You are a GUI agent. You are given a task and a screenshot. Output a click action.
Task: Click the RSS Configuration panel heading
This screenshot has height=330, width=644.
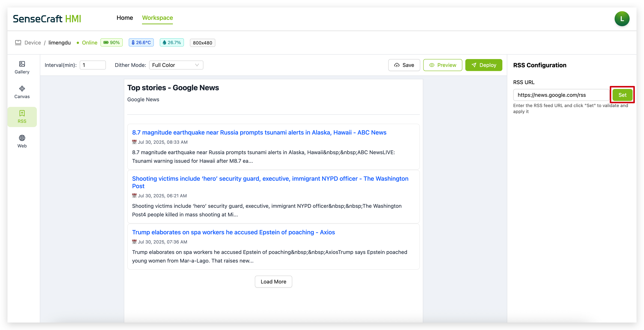tap(539, 65)
